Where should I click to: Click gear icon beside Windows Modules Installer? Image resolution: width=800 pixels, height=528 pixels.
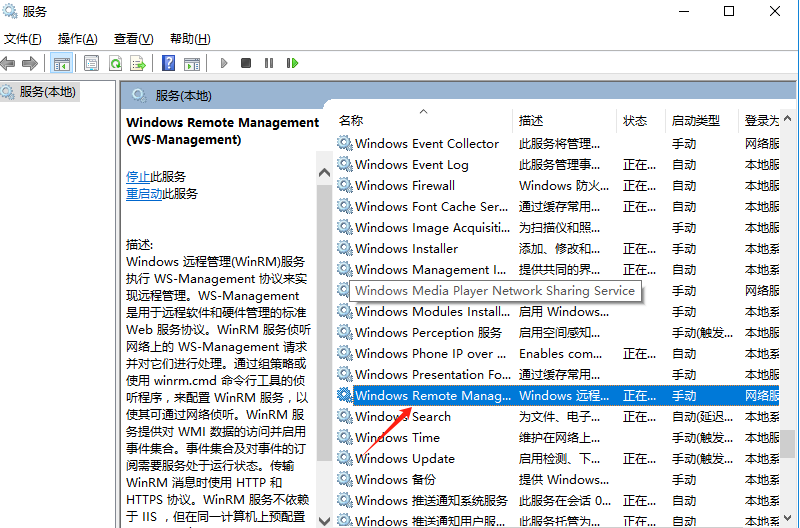tap(345, 311)
